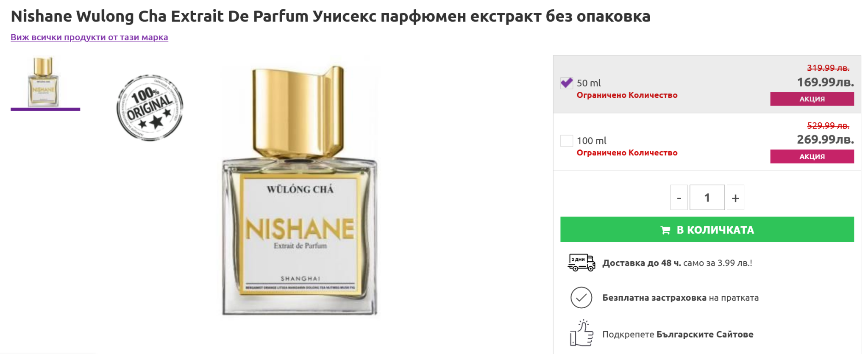Click the insurance checkmark circle icon
The width and height of the screenshot is (868, 354).
tap(581, 297)
